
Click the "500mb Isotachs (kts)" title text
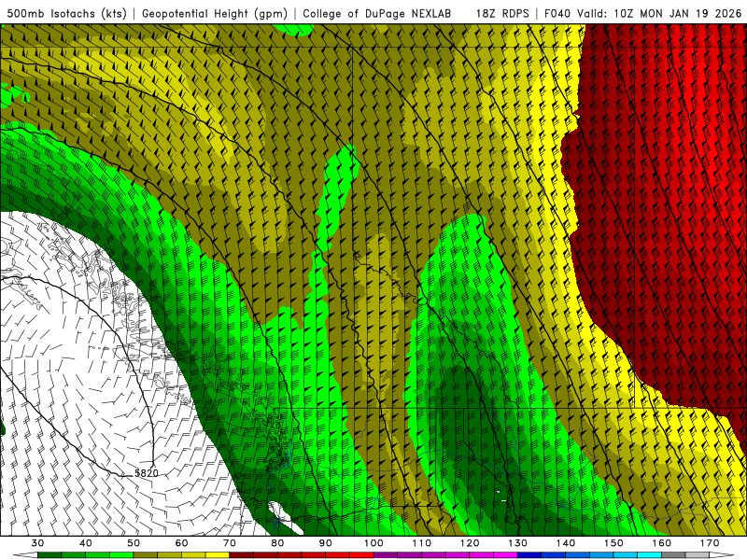[66, 14]
